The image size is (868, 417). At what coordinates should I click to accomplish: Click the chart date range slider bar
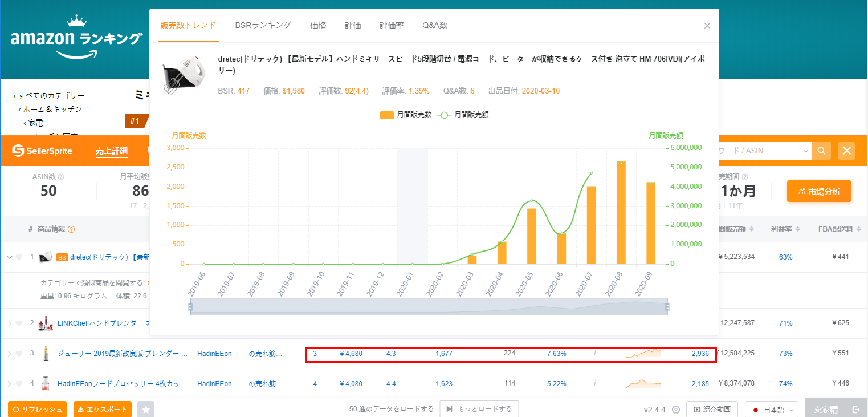(x=429, y=306)
